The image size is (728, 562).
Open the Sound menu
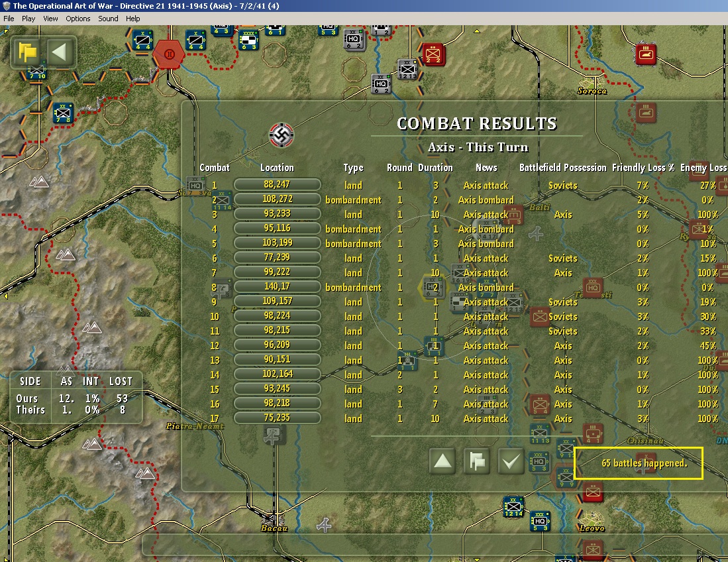click(108, 19)
